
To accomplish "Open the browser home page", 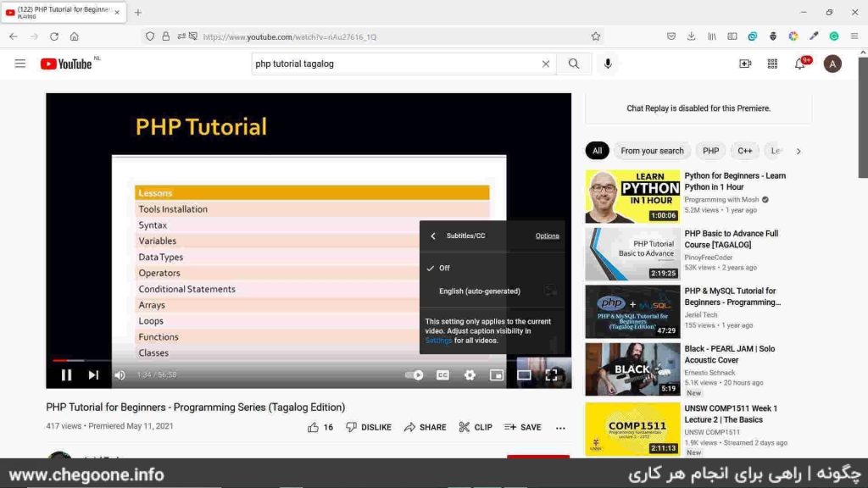I will [x=75, y=36].
